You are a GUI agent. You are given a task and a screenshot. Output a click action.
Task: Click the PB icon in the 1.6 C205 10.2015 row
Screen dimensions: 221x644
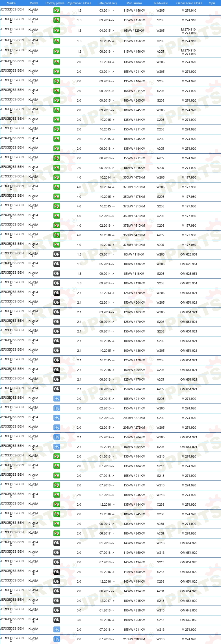pyautogui.click(x=57, y=41)
